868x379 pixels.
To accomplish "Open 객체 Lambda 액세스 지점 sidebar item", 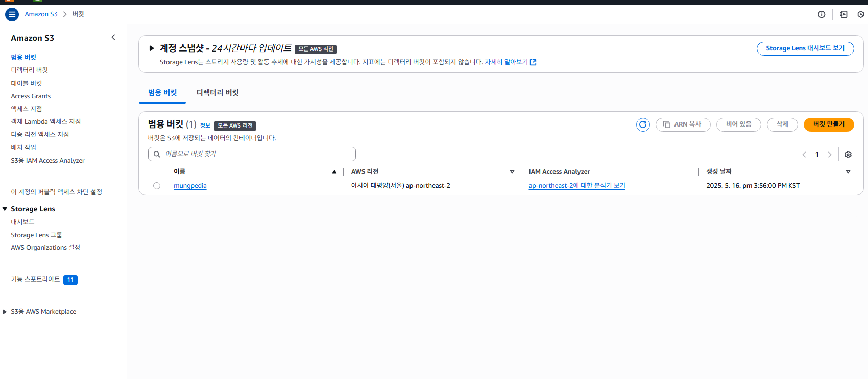I will coord(46,121).
